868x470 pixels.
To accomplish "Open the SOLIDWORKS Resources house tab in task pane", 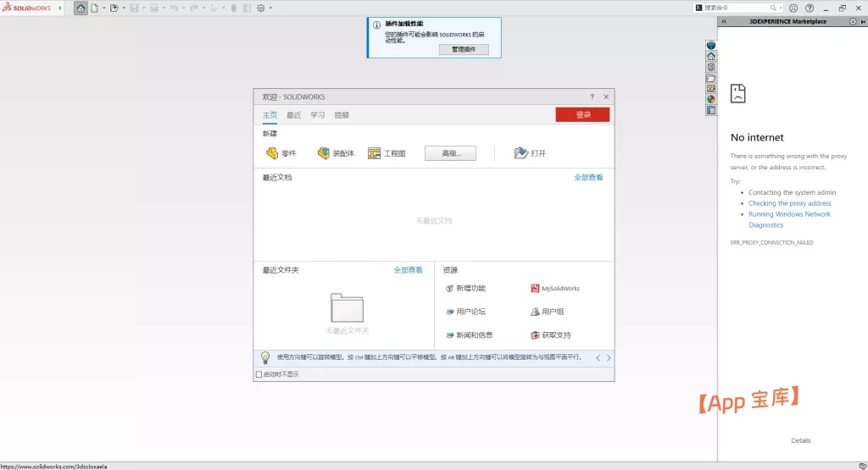I will coord(711,56).
